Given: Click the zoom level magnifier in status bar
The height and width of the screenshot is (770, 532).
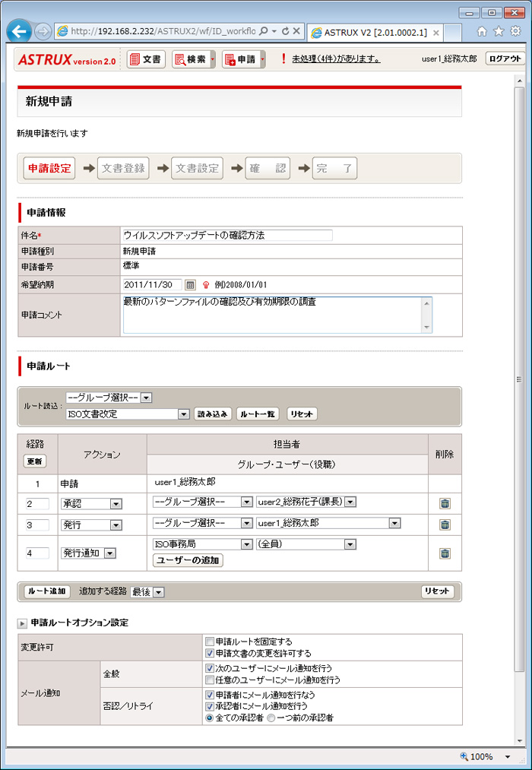Looking at the screenshot, I should coord(464,756).
